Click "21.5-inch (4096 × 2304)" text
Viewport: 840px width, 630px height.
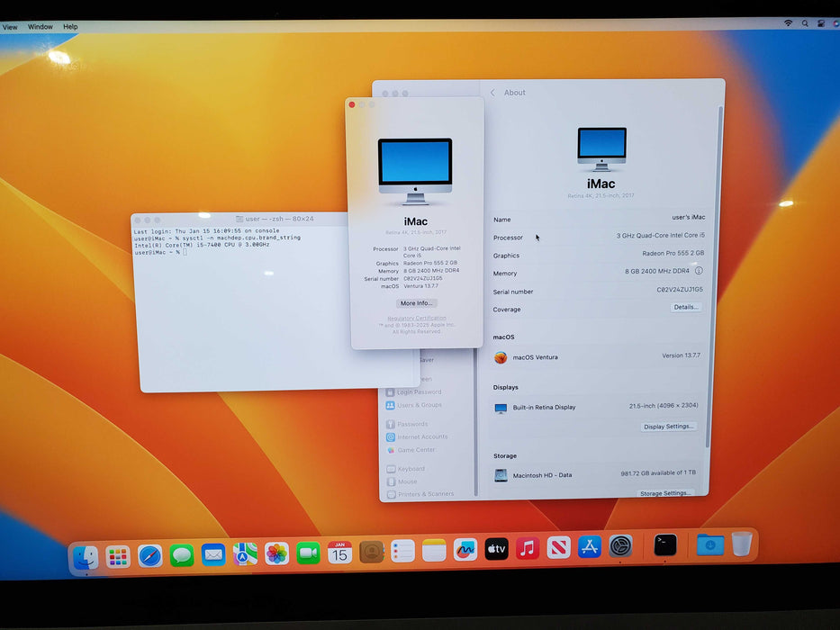(664, 406)
